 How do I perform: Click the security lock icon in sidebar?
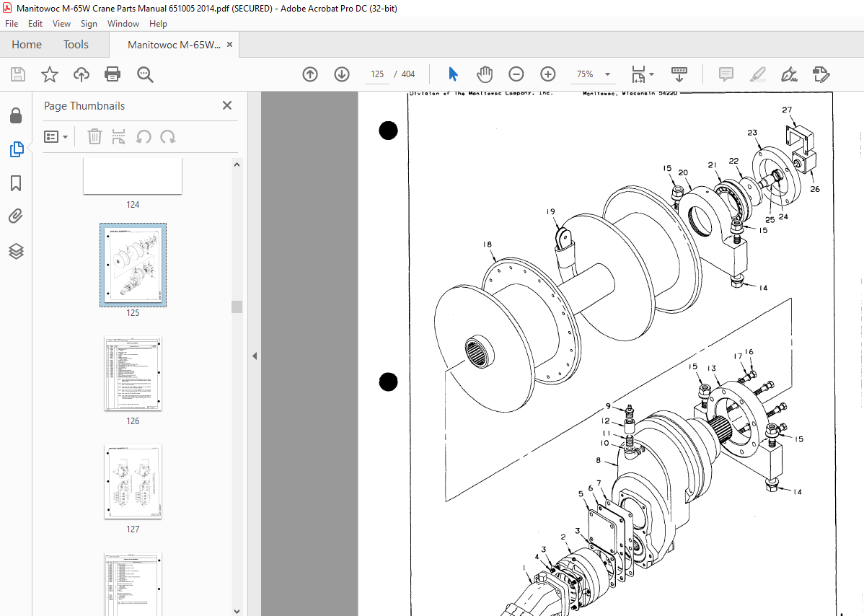[16, 115]
